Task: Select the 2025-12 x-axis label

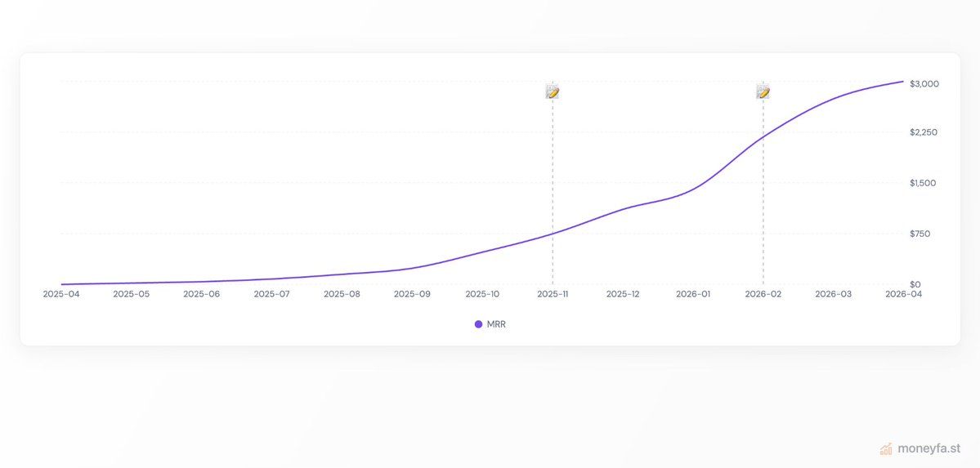Action: tap(623, 294)
